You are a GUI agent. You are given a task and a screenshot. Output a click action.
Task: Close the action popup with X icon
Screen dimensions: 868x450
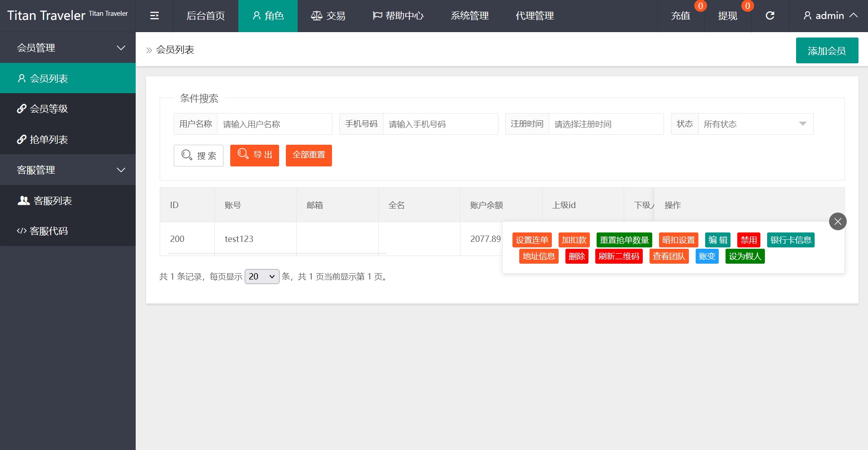(x=838, y=222)
